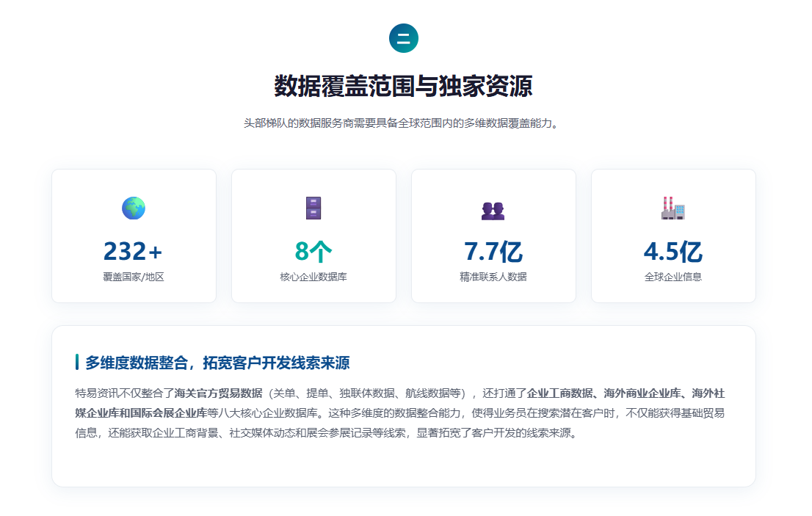The height and width of the screenshot is (516, 812).
Task: Click the globe icon above 232+
Action: click(x=134, y=208)
